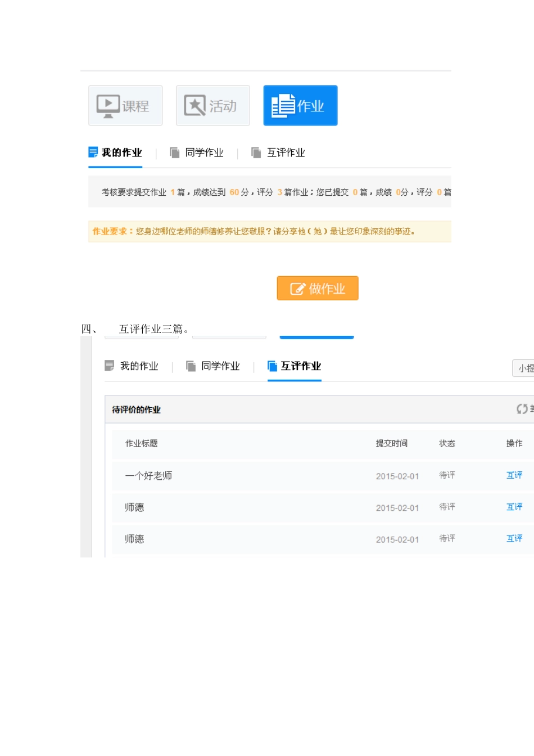This screenshot has height=756, width=534.
Task: Click the 状态 column header
Action: click(x=447, y=443)
